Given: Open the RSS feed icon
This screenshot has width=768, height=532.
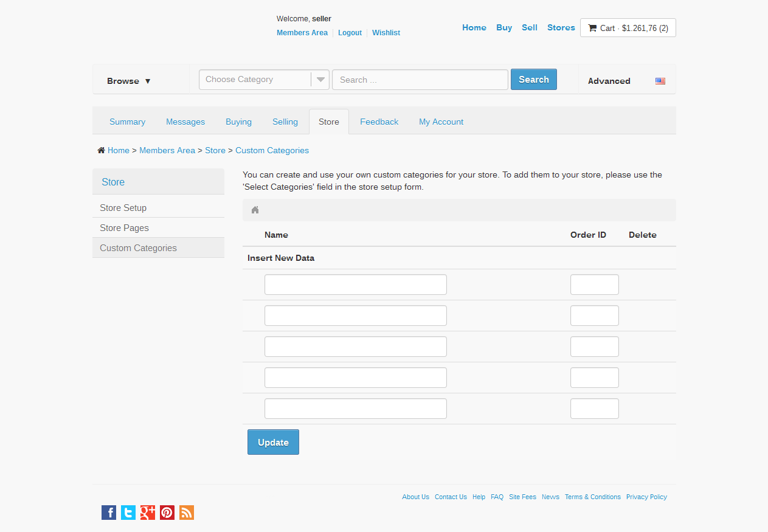Looking at the screenshot, I should tap(187, 513).
